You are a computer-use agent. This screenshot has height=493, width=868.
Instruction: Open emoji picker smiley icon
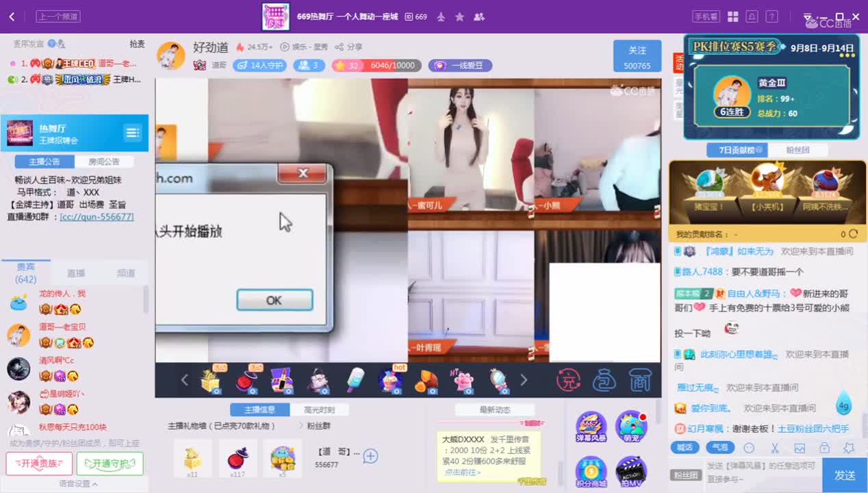[749, 448]
